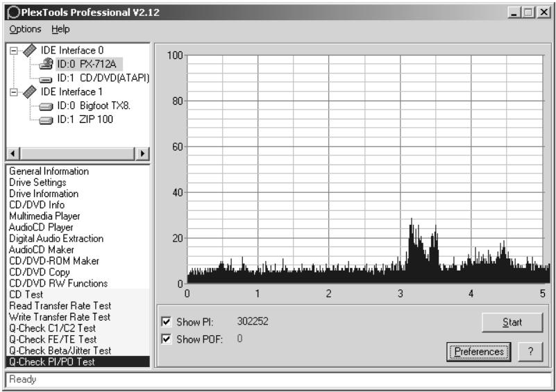556x392 pixels.
Task: Open CD Test
Action: [x=26, y=295]
